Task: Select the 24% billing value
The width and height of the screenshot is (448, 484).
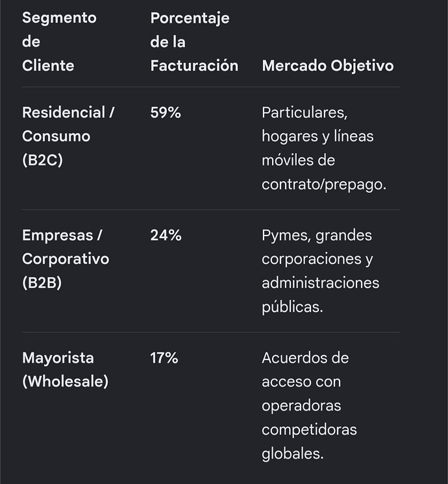Action: pos(166,235)
